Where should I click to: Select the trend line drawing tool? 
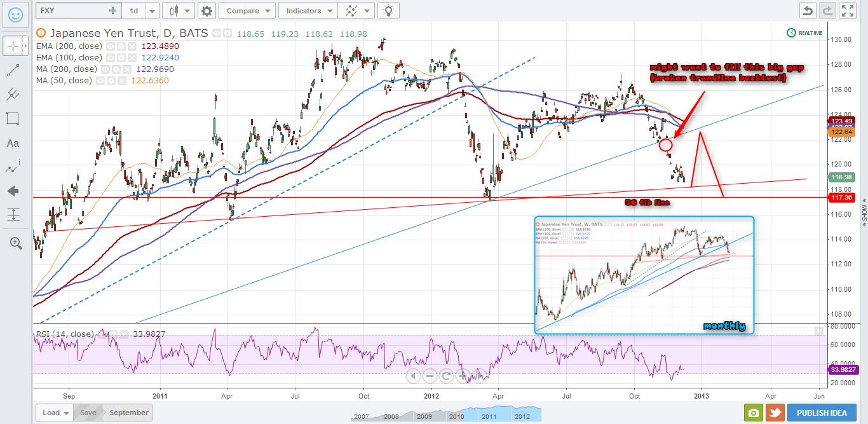point(13,71)
